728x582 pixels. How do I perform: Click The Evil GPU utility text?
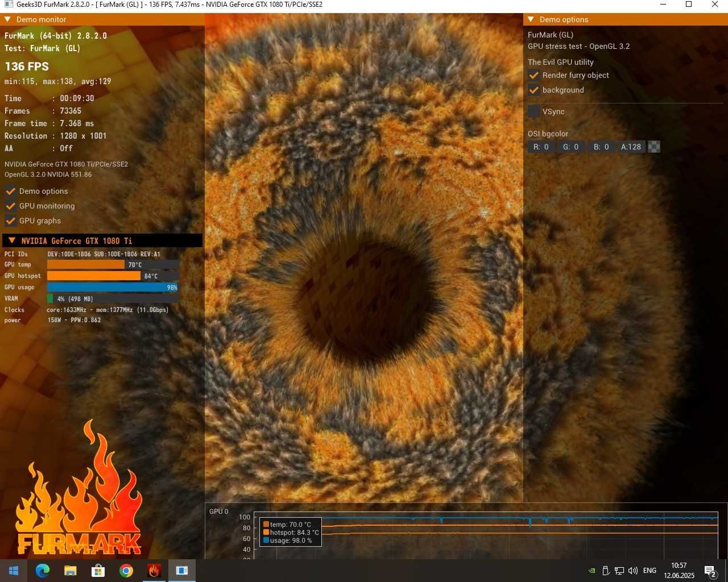pyautogui.click(x=560, y=62)
